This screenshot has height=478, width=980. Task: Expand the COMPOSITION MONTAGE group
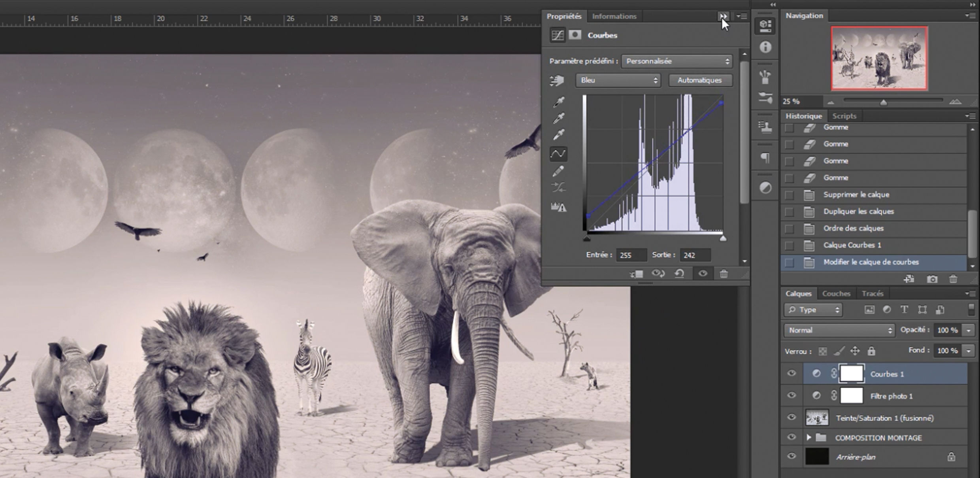pos(808,437)
